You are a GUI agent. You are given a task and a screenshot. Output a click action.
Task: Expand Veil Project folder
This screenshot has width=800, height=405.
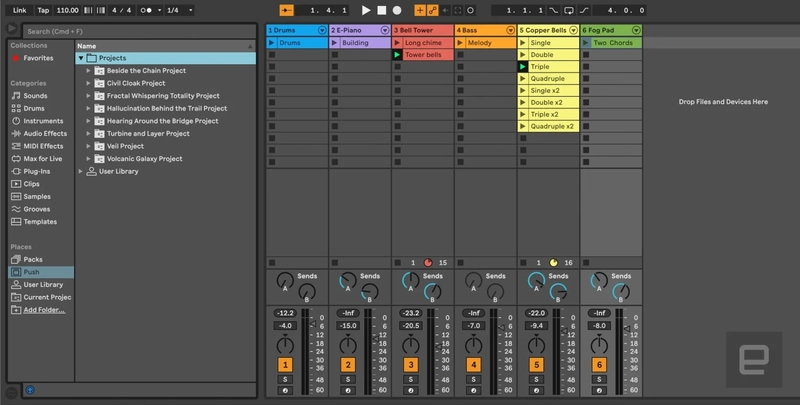click(88, 146)
